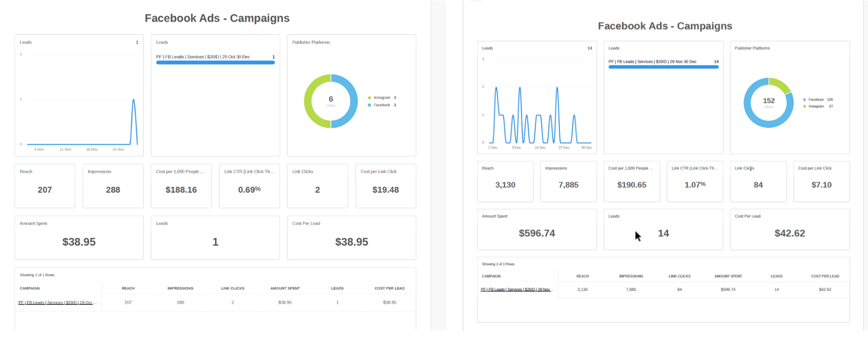Viewport: 868px width, 354px height.
Task: Click the Link Clicks card showing 84
Action: (x=758, y=181)
